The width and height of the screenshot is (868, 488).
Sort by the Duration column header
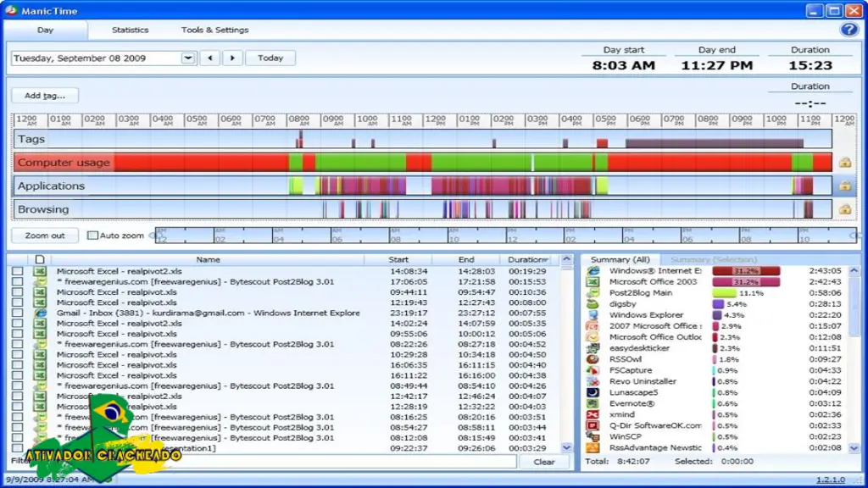click(528, 259)
